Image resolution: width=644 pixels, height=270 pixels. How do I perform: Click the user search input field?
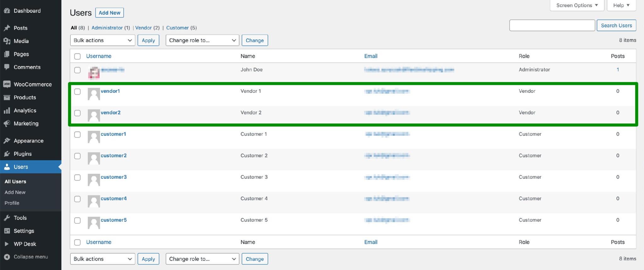(x=552, y=25)
